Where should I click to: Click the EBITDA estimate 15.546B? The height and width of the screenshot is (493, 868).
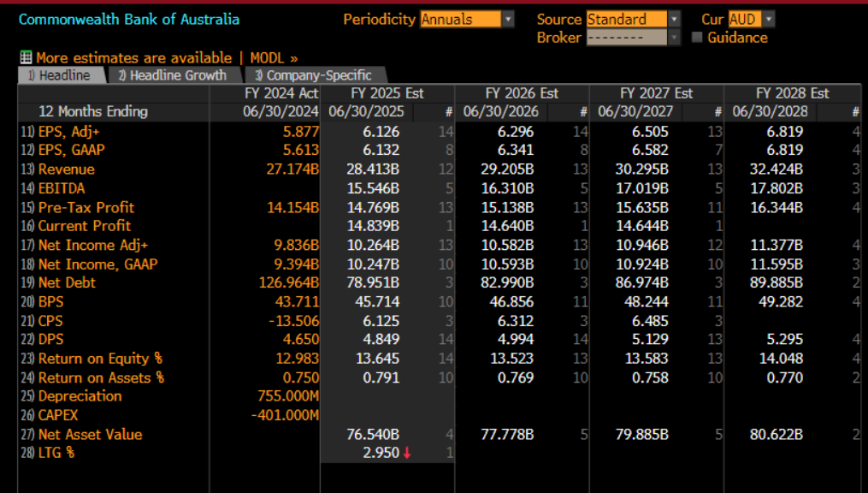[x=373, y=188]
